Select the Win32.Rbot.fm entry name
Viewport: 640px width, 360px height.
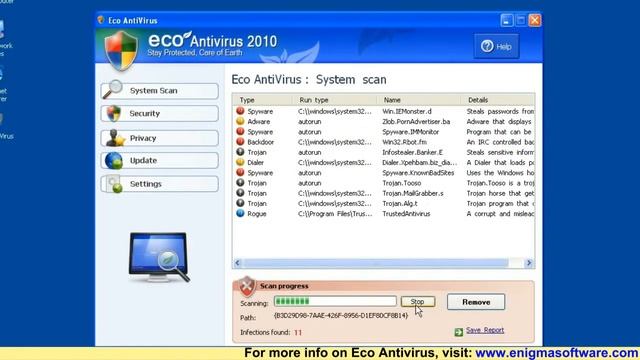pos(404,142)
